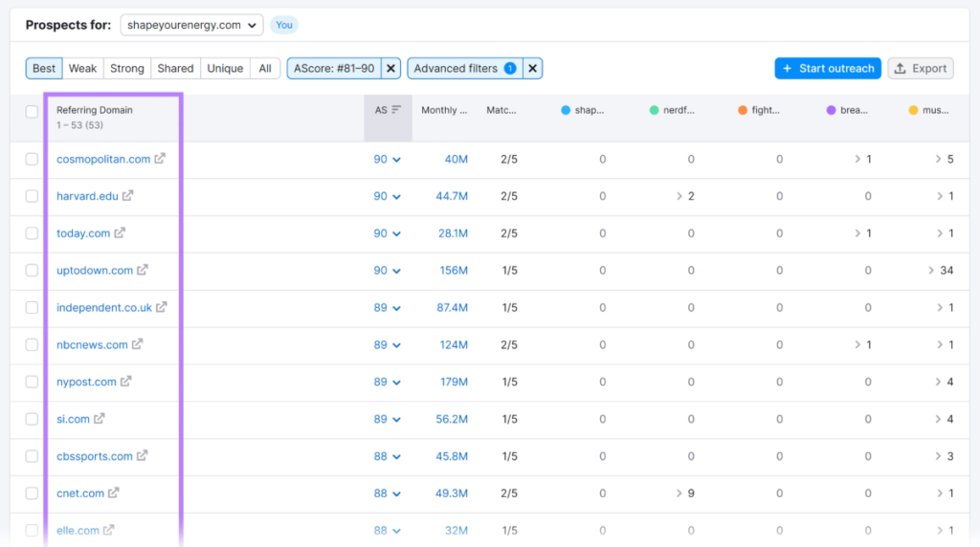Screen dimensions: 980x547
Task: Switch to the All tab
Action: pos(265,69)
